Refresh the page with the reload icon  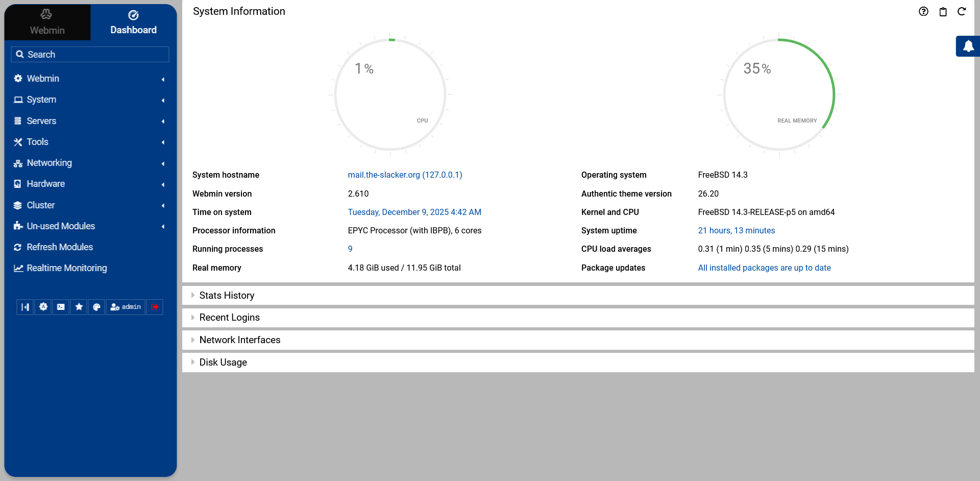tap(962, 11)
